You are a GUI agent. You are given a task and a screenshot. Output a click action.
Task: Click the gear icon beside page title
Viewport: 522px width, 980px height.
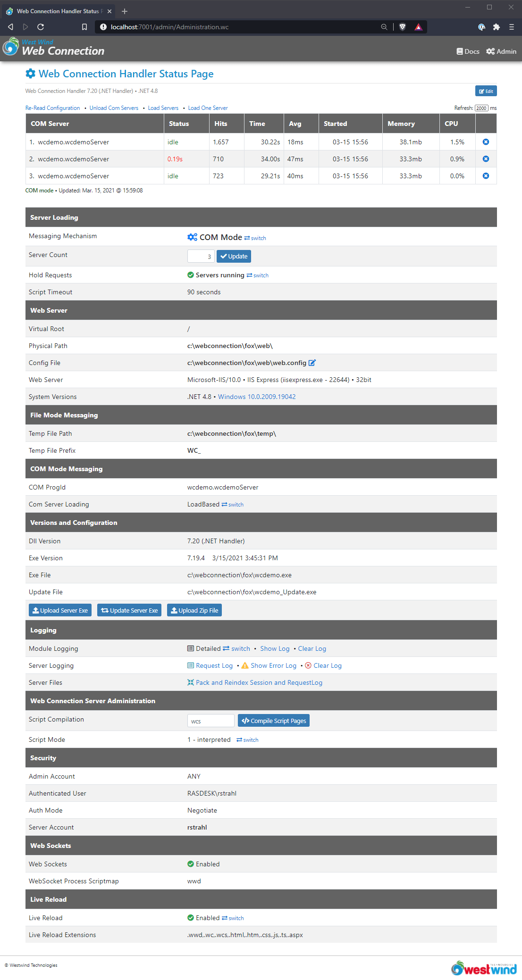tap(31, 74)
